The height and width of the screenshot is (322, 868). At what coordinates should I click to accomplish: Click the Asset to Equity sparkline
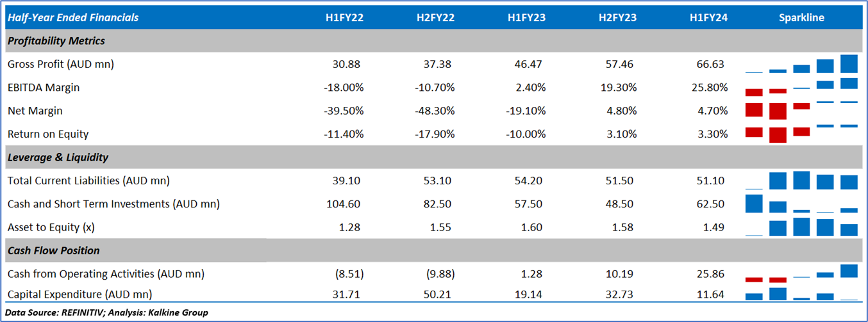(x=801, y=227)
